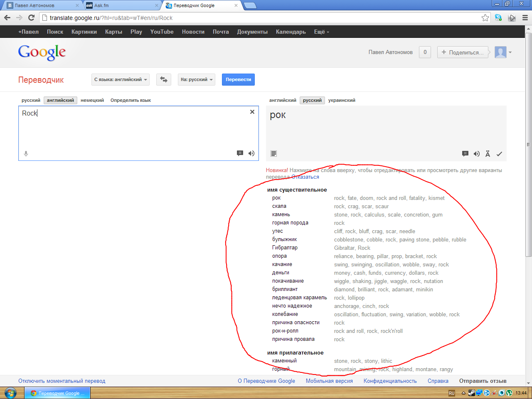Click the Google logo
The height and width of the screenshot is (399, 532).
click(x=42, y=52)
